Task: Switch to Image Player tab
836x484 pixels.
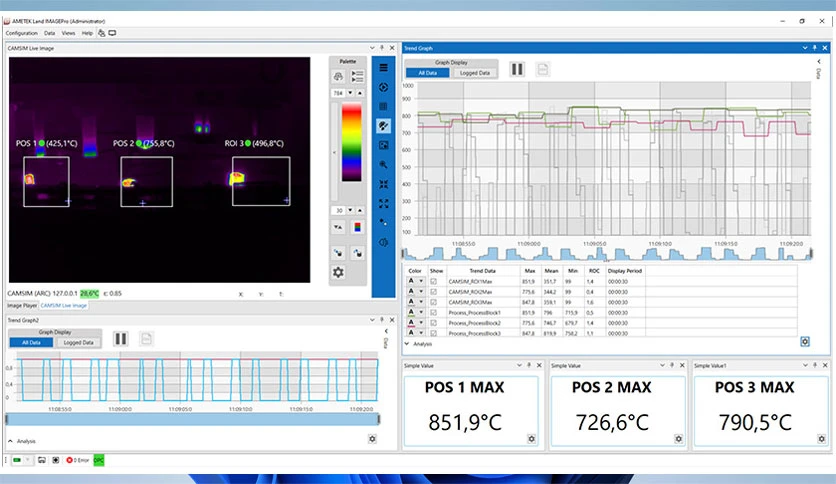Action: click(x=22, y=306)
